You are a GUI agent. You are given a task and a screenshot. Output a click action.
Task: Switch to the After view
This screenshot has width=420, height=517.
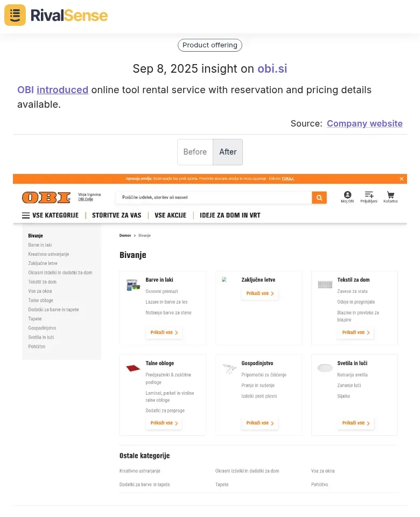[x=228, y=152]
